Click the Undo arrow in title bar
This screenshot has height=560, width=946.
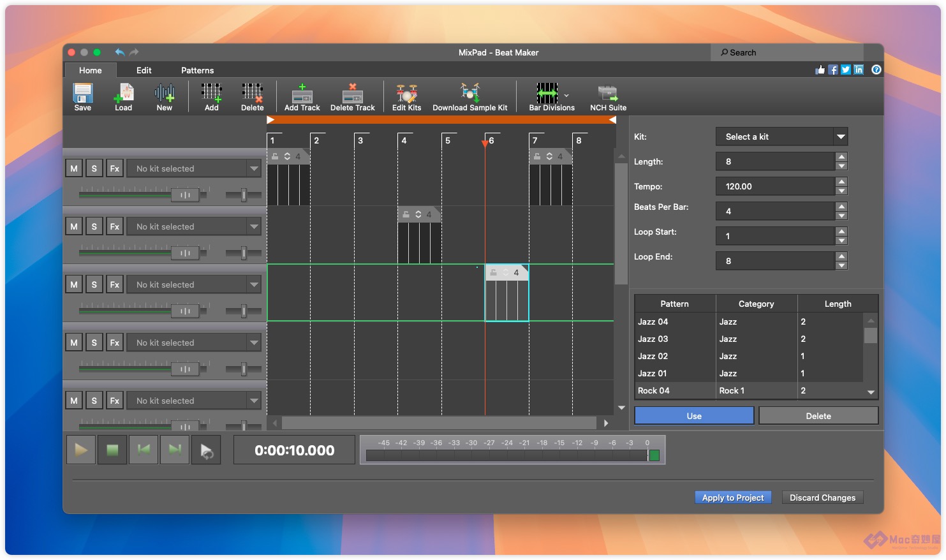pyautogui.click(x=120, y=52)
